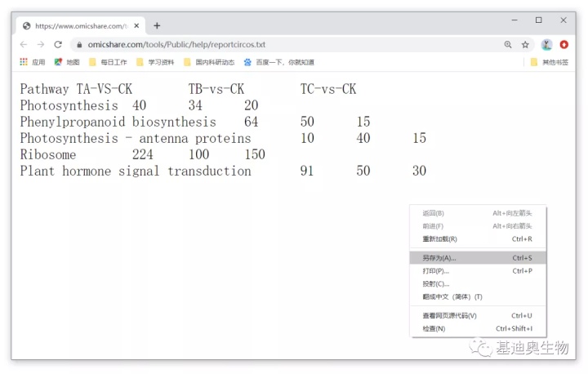This screenshot has width=588, height=374.
Task: Click the lock icon in address bar
Action: (x=79, y=45)
